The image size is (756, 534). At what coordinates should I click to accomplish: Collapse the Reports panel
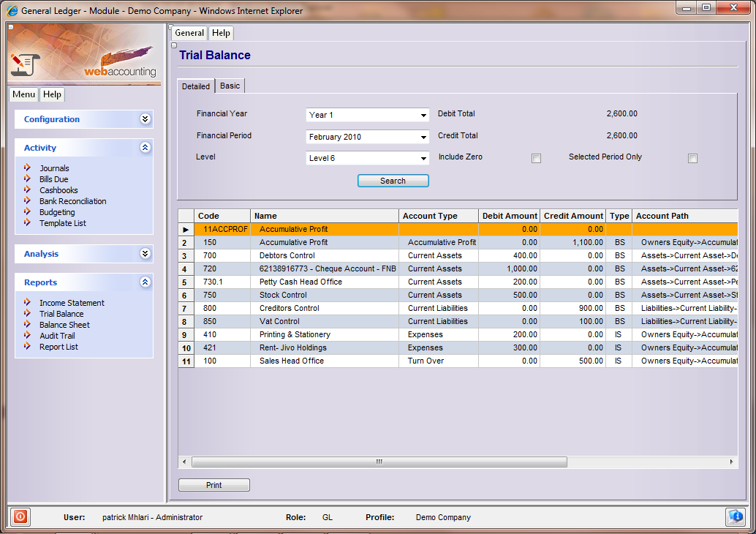[x=145, y=282]
